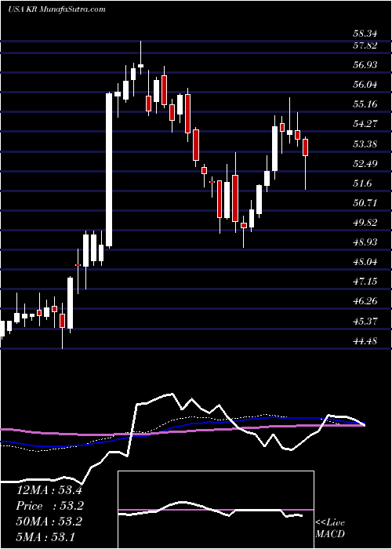Select the 49.82 price level label
Image resolution: width=392 pixels, height=549 pixels.
pos(365,222)
